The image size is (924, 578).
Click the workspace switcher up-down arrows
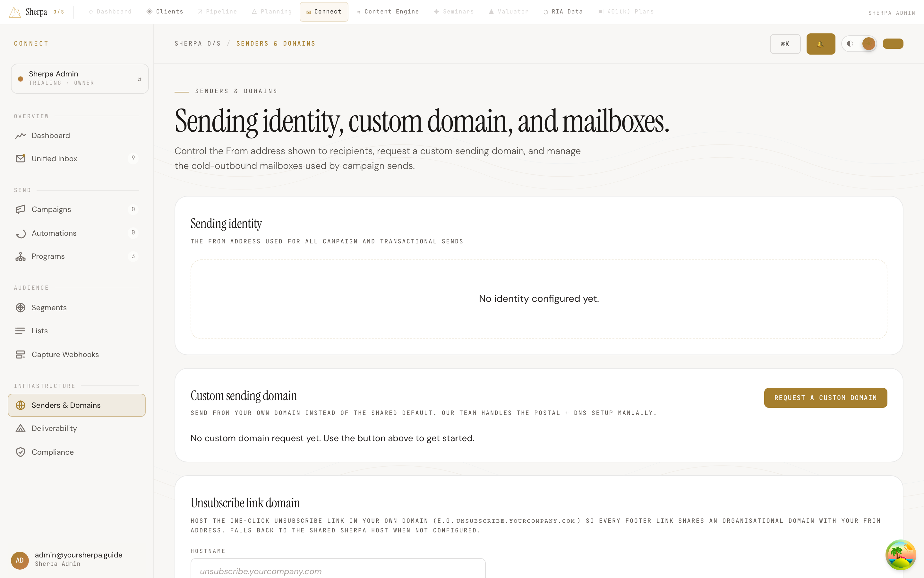tap(139, 79)
